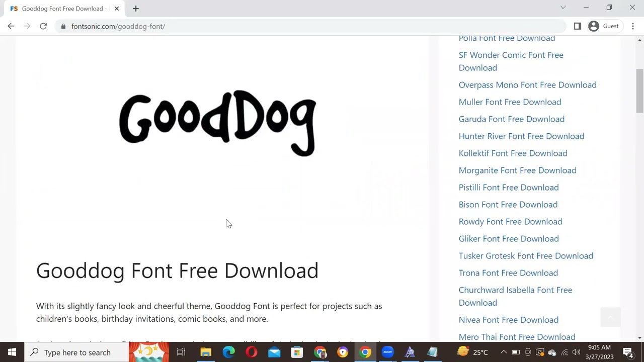Open Mero Thai Font Free Download link
This screenshot has height=362, width=644.
(x=517, y=337)
